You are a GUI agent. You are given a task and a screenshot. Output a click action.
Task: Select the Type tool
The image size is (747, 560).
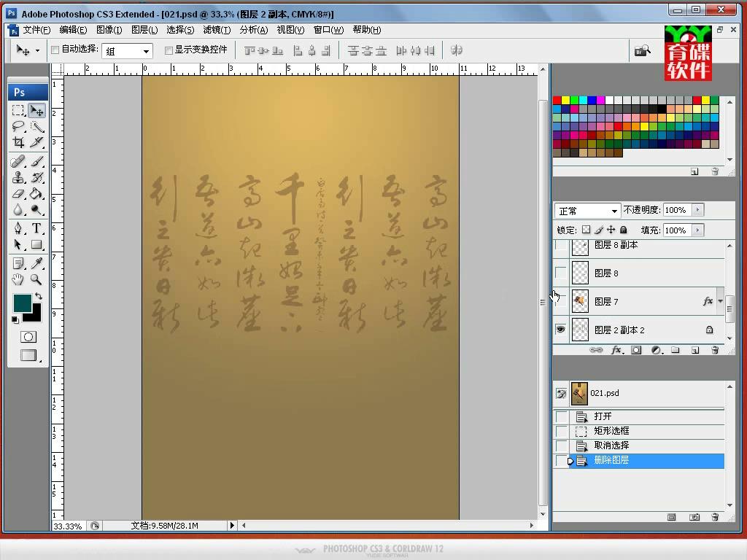pyautogui.click(x=36, y=228)
